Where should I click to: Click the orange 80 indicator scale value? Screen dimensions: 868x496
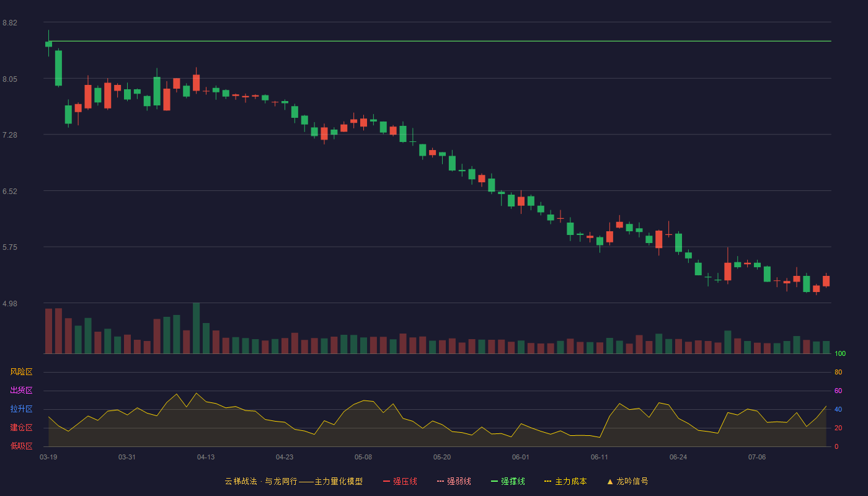click(838, 372)
